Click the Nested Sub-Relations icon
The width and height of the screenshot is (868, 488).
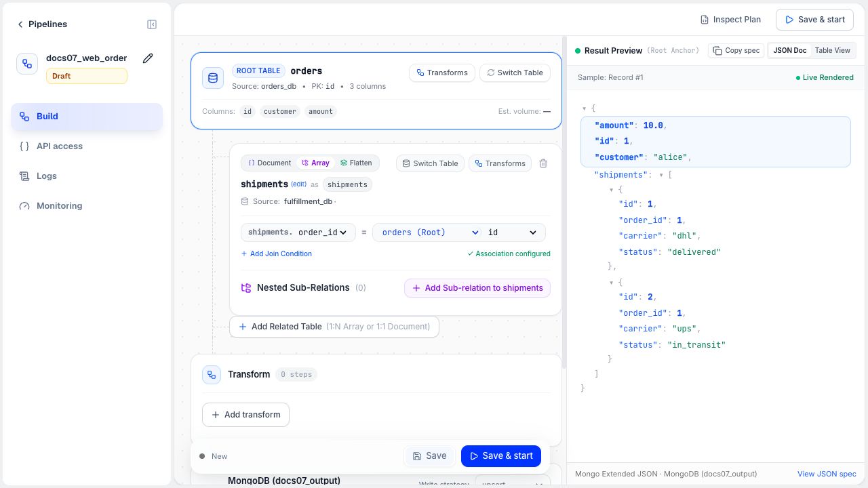pyautogui.click(x=246, y=288)
